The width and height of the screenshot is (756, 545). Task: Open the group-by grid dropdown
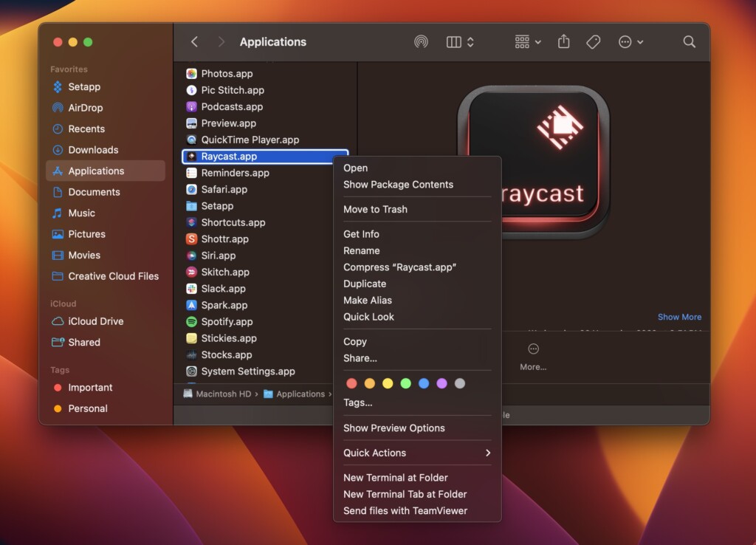click(x=528, y=42)
